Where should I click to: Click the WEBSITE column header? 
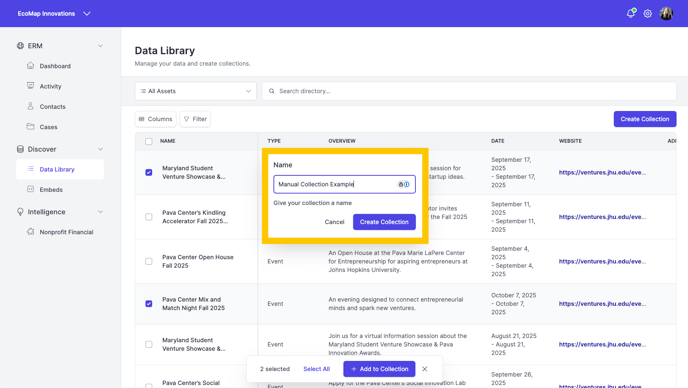tap(570, 141)
